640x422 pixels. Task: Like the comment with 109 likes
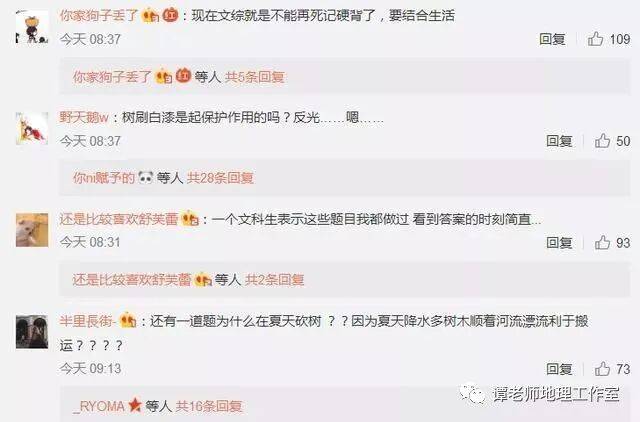[x=596, y=39]
